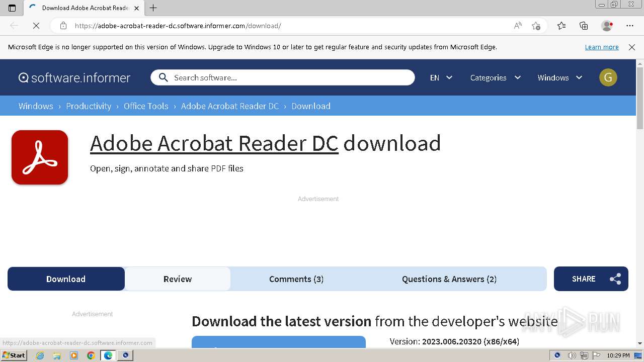
Task: Open the tab actions menu
Action: coord(12,8)
